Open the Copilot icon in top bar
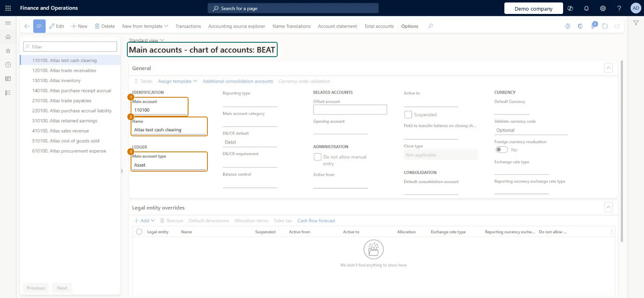 point(570,8)
